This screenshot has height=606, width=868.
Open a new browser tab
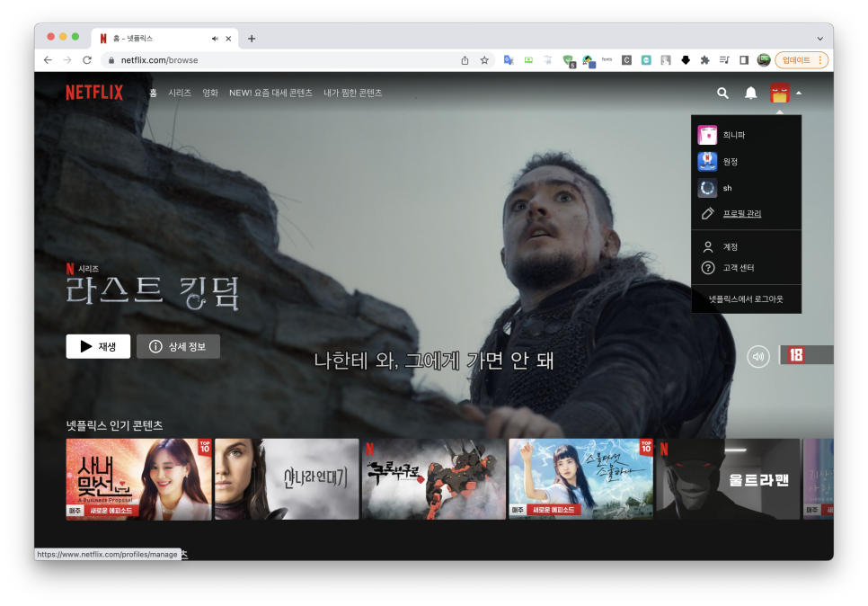click(252, 39)
